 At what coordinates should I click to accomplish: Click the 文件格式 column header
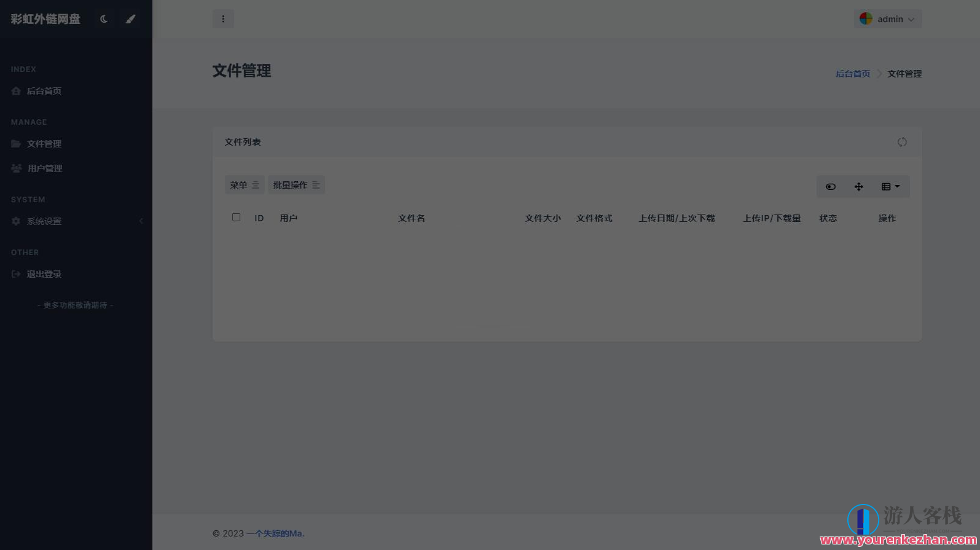pyautogui.click(x=595, y=218)
